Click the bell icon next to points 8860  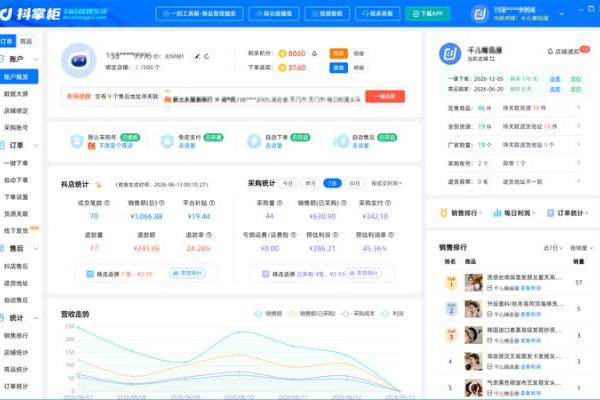coord(315,53)
